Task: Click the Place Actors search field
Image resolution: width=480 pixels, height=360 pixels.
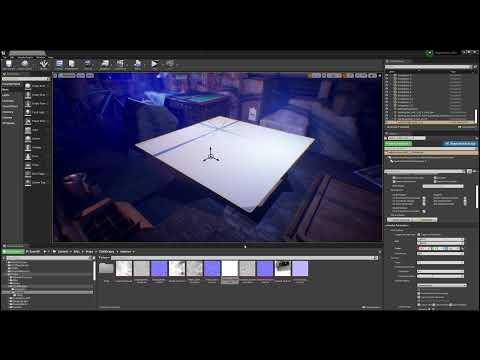Action: point(25,79)
